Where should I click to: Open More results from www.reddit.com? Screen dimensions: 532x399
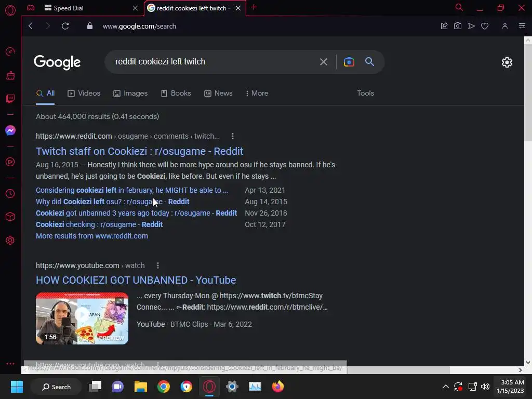coord(92,236)
